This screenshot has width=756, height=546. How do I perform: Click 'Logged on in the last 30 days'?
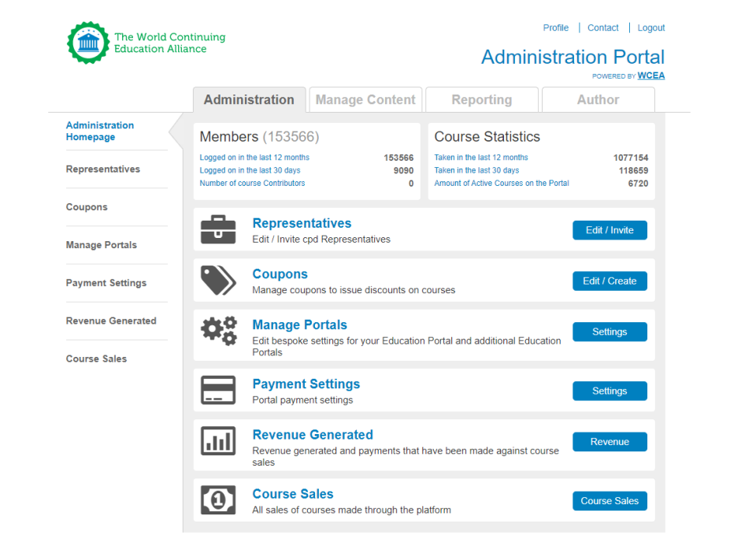[250, 170]
